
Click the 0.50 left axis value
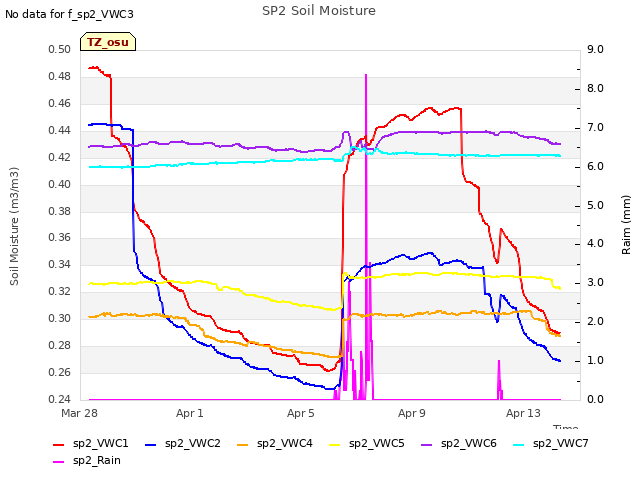tap(60, 49)
